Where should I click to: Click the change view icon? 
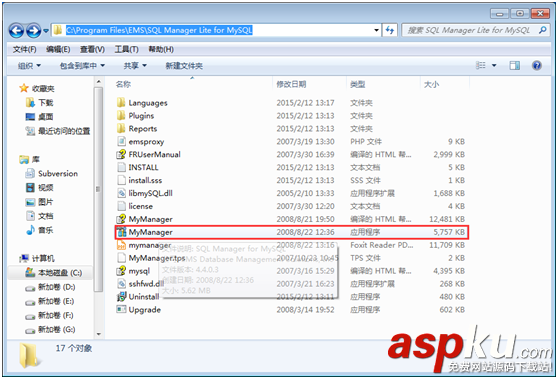[x=480, y=65]
